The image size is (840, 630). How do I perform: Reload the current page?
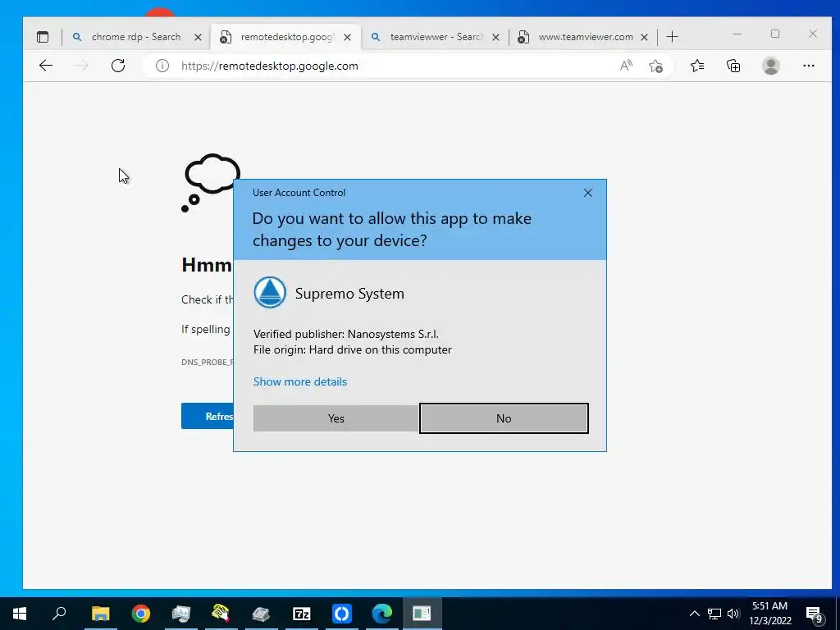(x=118, y=66)
